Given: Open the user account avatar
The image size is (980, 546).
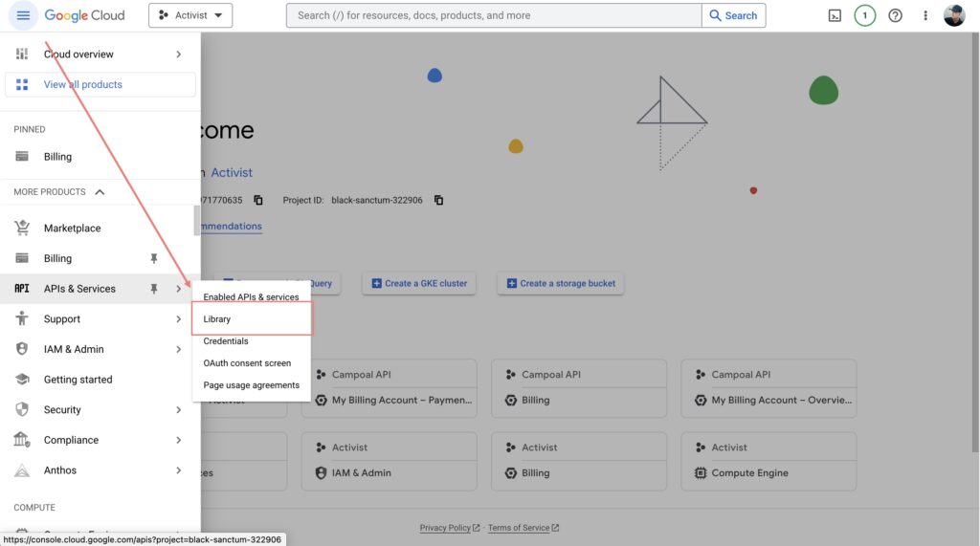Looking at the screenshot, I should pos(954,15).
